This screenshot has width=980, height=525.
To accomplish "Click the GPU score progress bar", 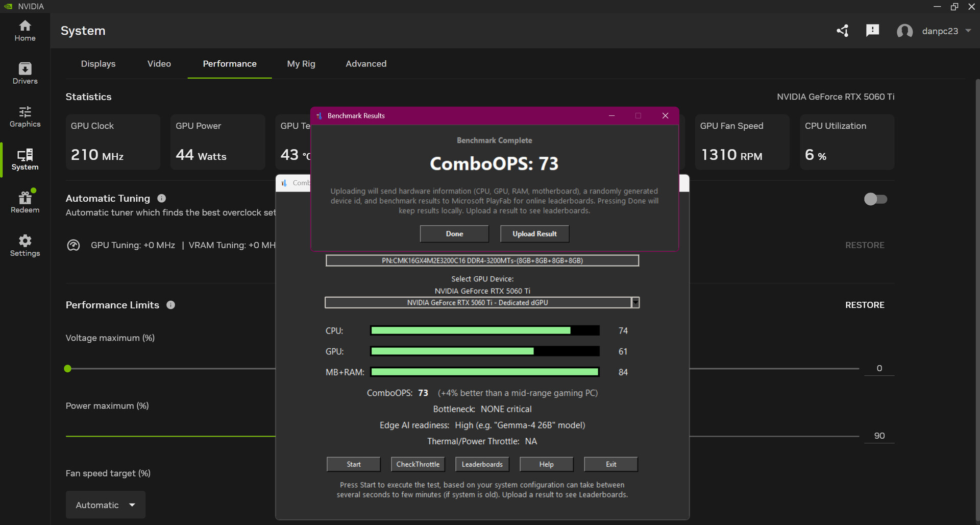I will click(485, 351).
